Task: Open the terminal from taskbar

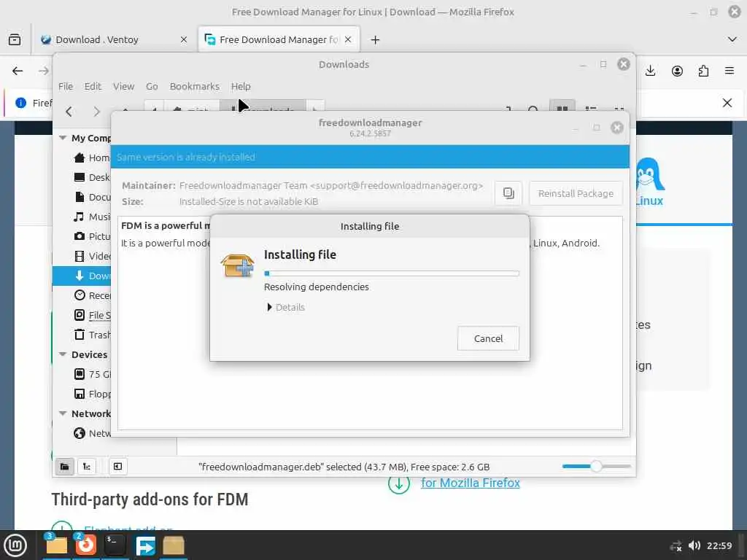Action: pos(115,545)
